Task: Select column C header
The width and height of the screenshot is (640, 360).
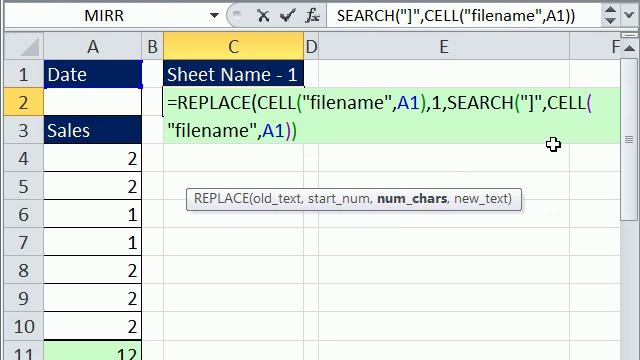Action: (x=233, y=47)
